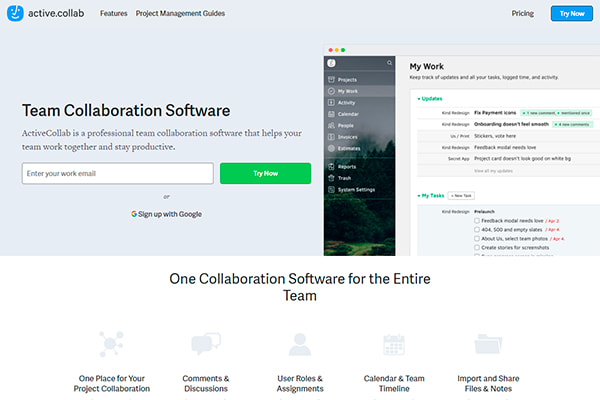Open Comments & Discussions feature
The width and height of the screenshot is (600, 400).
coord(206,384)
